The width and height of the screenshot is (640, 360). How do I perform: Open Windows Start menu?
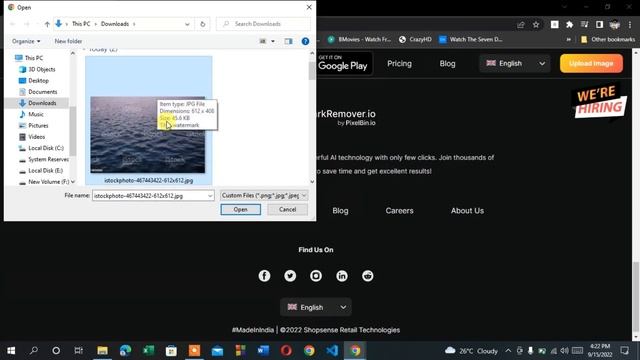(x=11, y=351)
